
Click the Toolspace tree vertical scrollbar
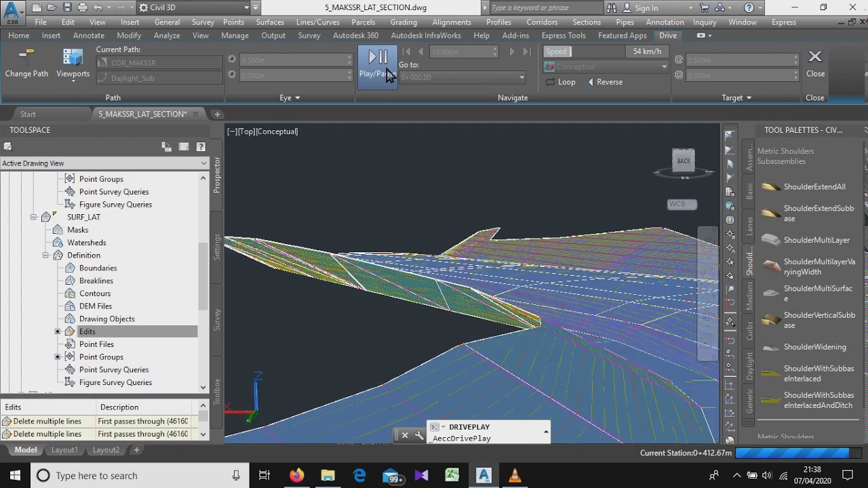(x=203, y=283)
